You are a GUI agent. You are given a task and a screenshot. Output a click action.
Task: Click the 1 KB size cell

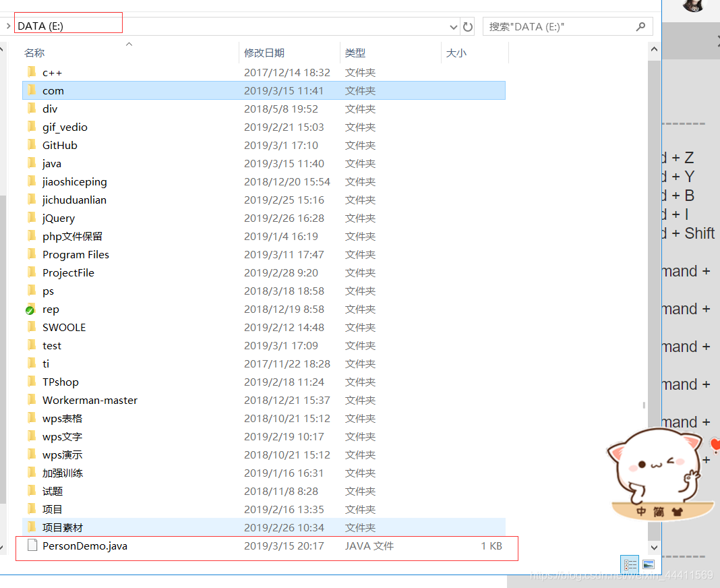(491, 546)
